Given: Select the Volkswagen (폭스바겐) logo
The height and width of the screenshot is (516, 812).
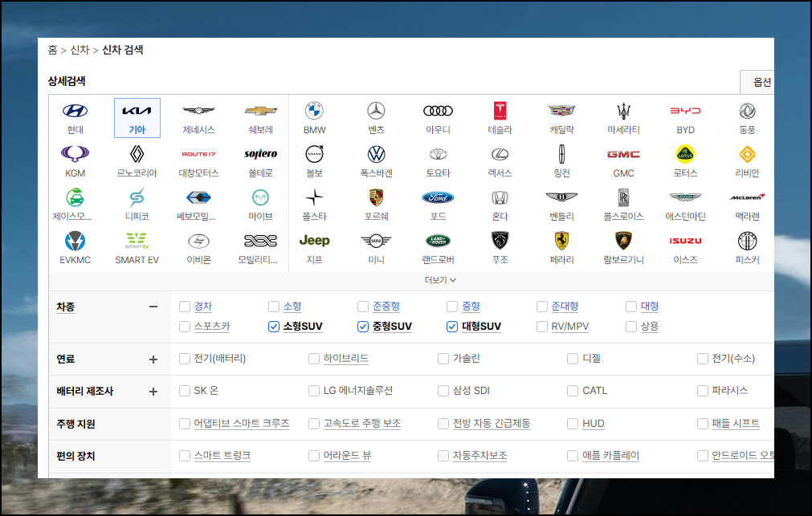Looking at the screenshot, I should (x=376, y=154).
